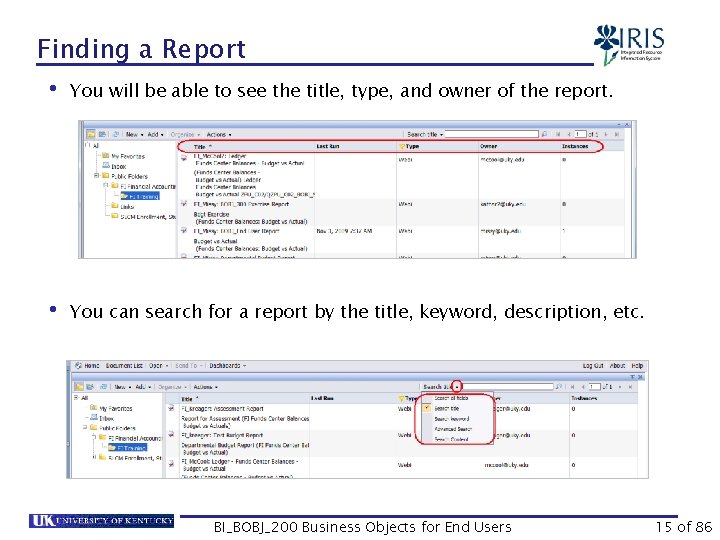Viewport: 720px width, 540px height.
Task: Click About link in lower screenshot
Action: [x=618, y=366]
